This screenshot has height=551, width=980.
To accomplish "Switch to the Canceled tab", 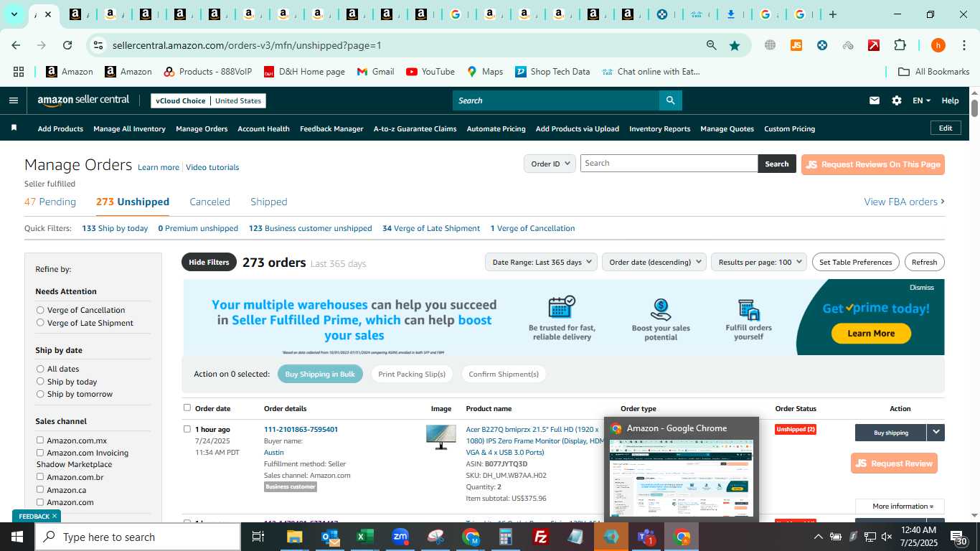I will [x=209, y=202].
